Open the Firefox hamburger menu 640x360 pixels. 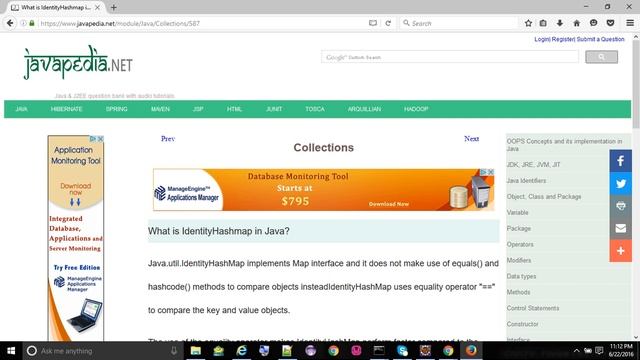[x=630, y=23]
